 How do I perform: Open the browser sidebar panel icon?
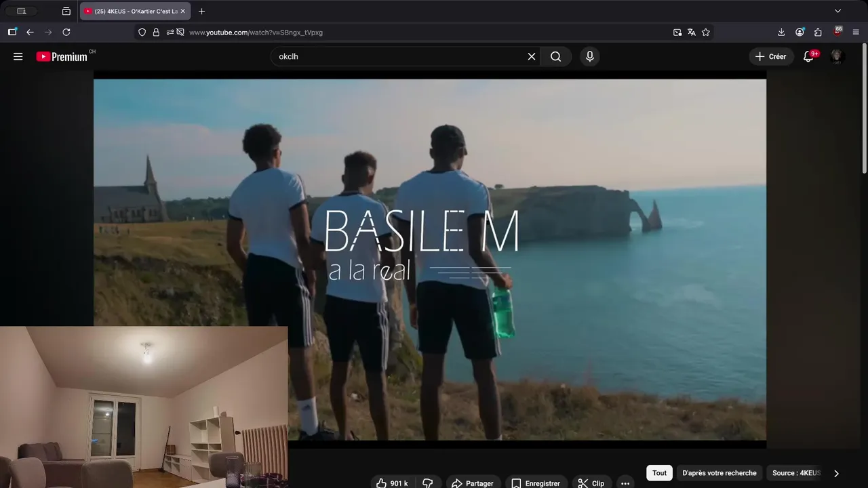coord(12,32)
